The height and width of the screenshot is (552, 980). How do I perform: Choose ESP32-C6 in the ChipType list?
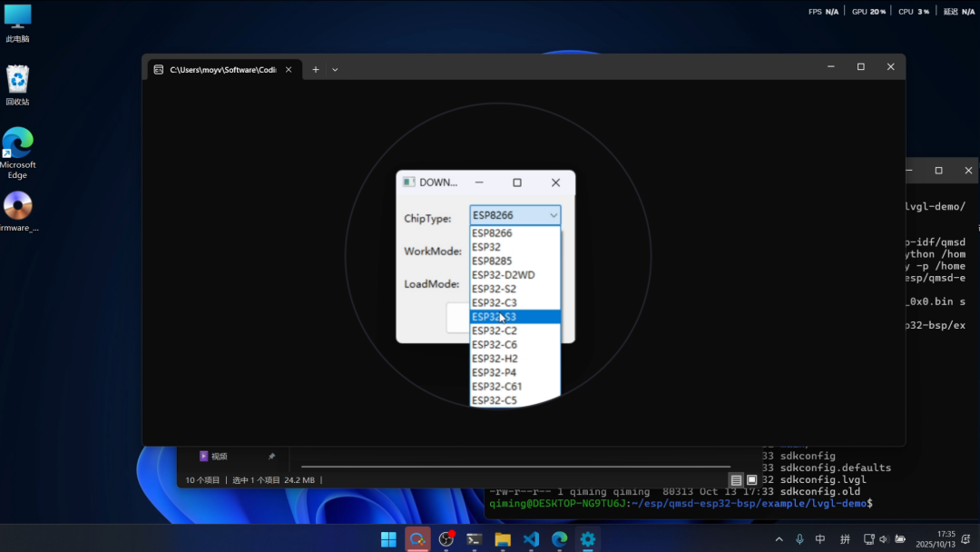[x=514, y=345]
